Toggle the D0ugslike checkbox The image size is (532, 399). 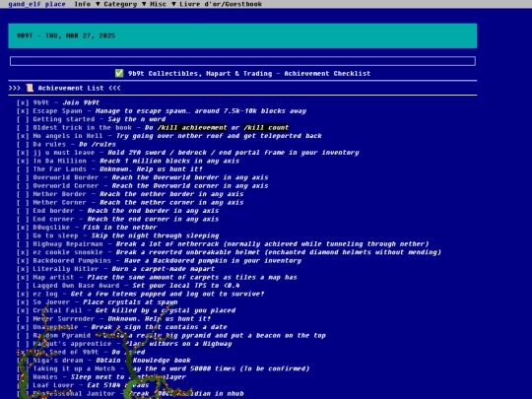click(23, 228)
